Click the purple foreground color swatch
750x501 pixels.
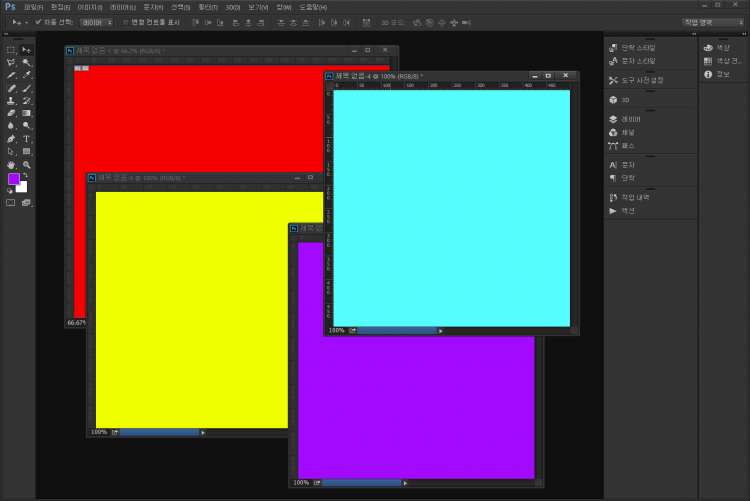click(x=14, y=179)
